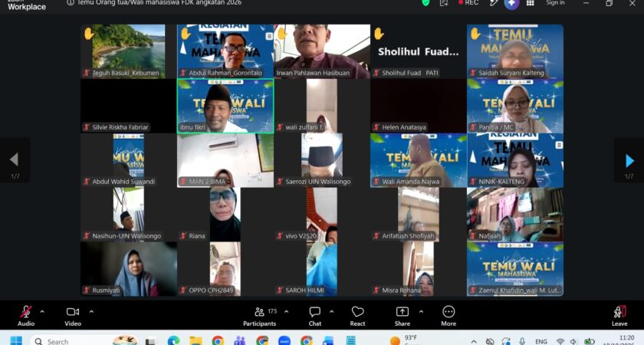Open the Participants panel

(x=260, y=316)
